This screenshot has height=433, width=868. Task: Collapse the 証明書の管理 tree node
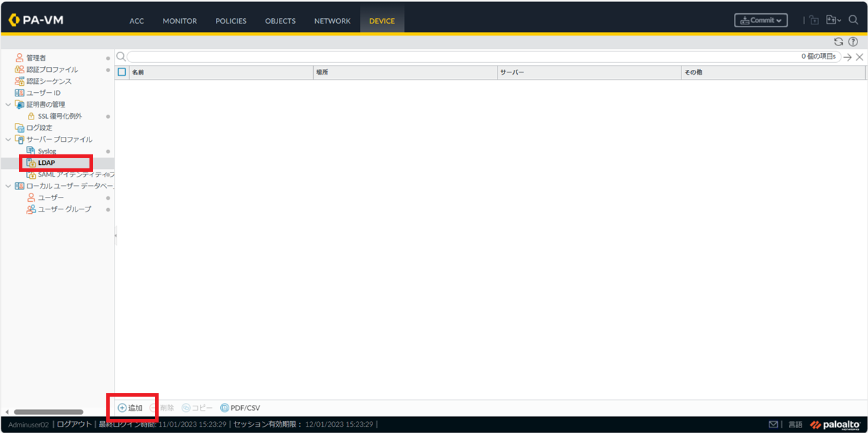(x=8, y=104)
